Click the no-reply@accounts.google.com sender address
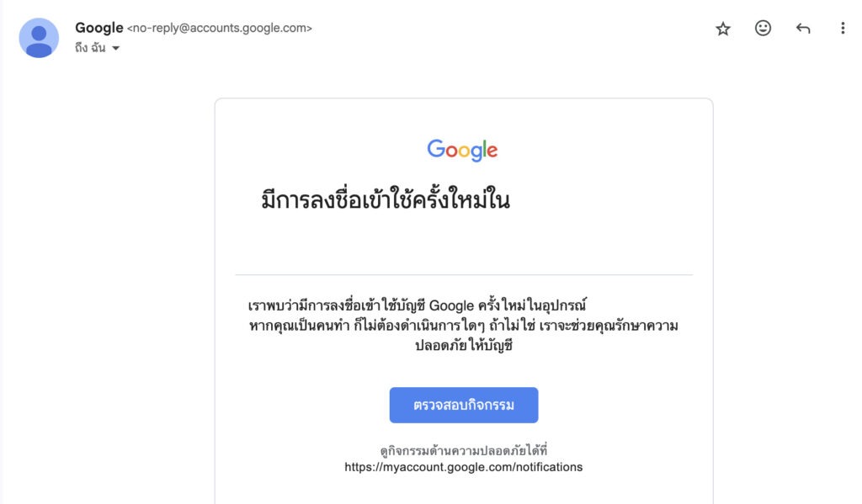 [x=220, y=29]
